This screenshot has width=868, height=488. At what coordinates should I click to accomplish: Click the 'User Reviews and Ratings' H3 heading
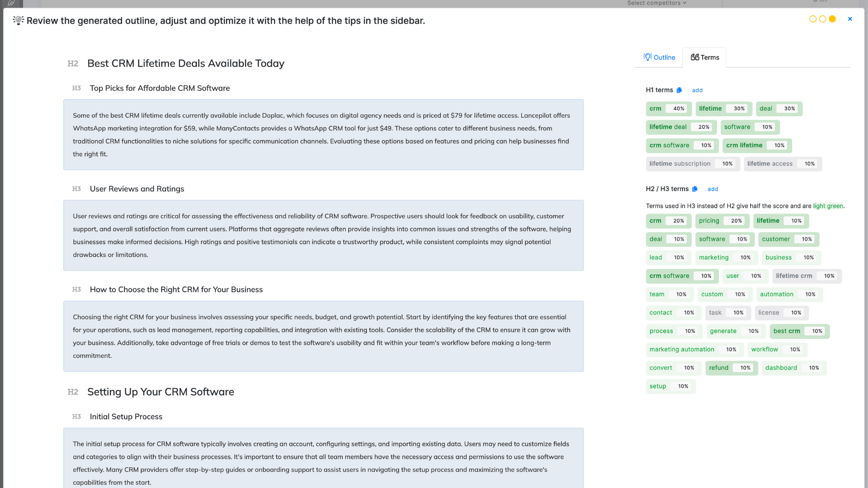click(137, 189)
